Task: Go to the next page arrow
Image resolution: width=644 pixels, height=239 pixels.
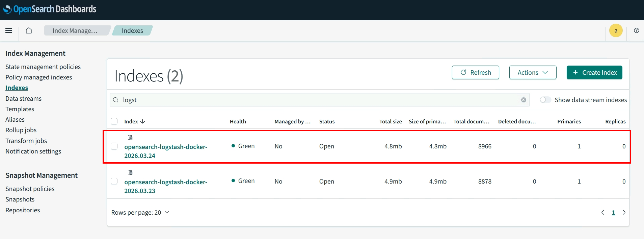Action: 624,212
